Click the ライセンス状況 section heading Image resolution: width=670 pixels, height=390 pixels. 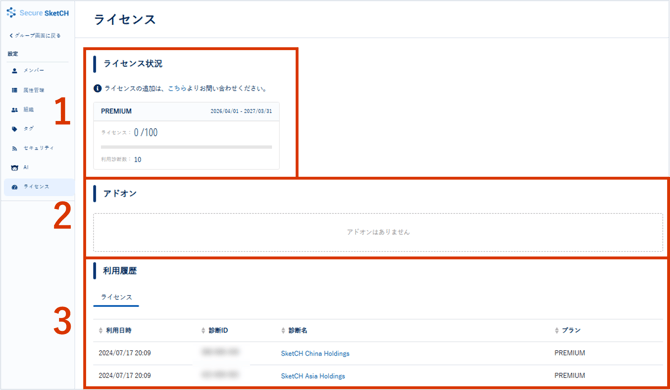(132, 64)
